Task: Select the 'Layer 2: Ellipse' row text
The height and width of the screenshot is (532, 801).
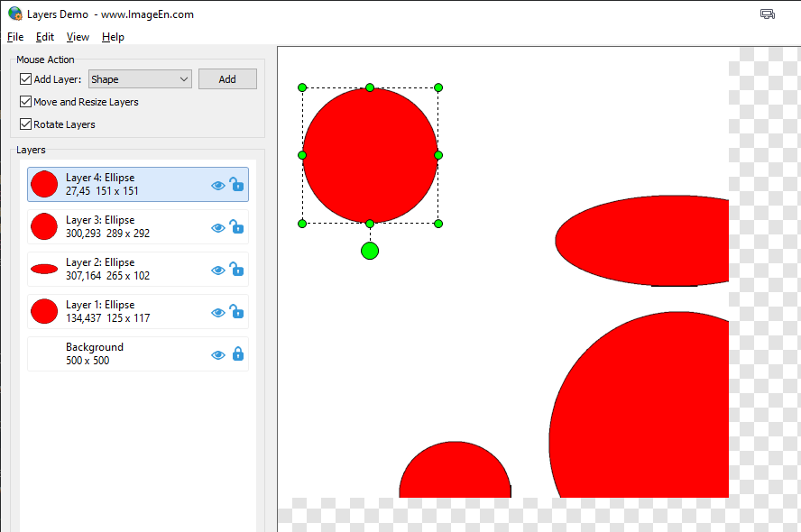Action: tap(100, 262)
